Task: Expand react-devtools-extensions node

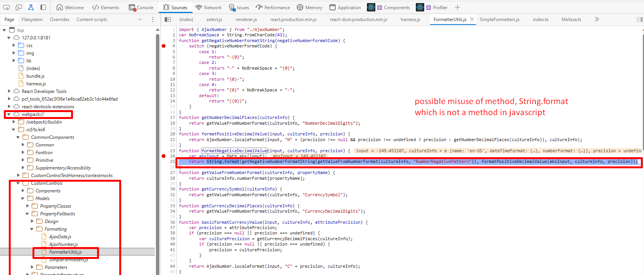Action: (9, 107)
